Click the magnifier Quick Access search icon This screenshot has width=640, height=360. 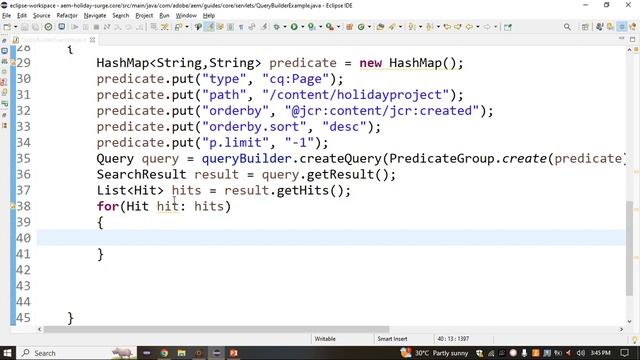(567, 27)
